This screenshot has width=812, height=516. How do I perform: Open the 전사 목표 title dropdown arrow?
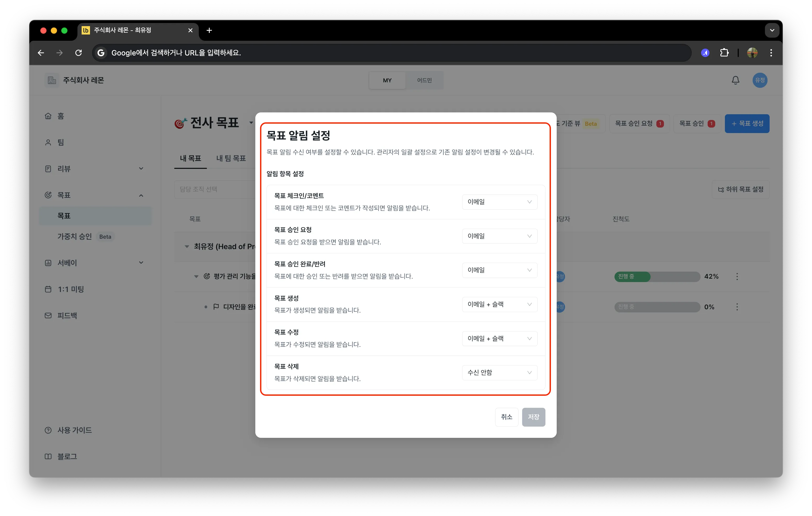point(251,123)
